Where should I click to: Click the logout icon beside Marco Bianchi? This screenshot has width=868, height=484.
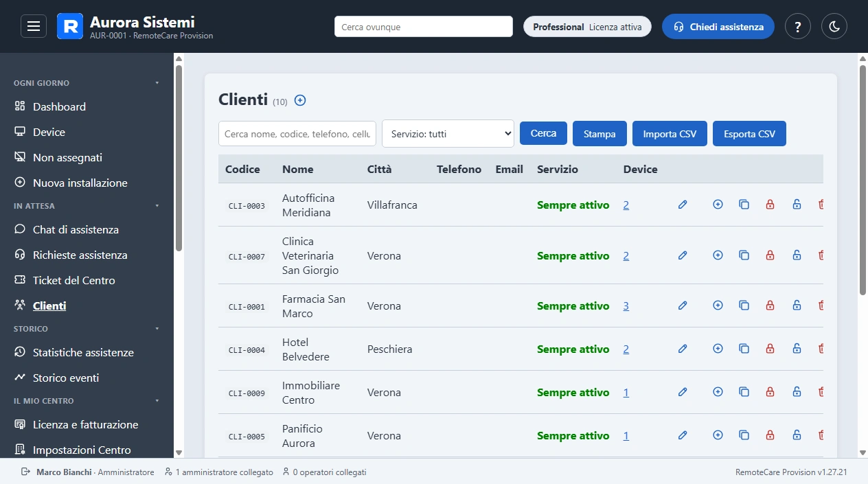[26, 472]
